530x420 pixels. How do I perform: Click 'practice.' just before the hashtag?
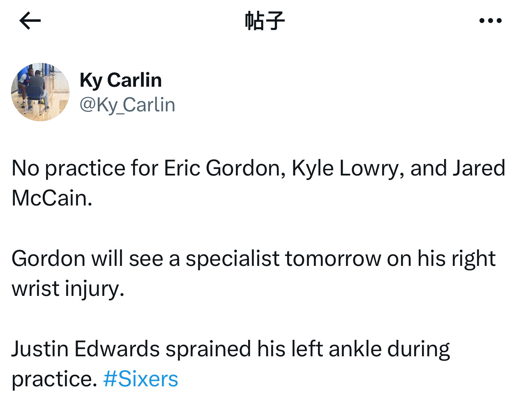coord(54,379)
